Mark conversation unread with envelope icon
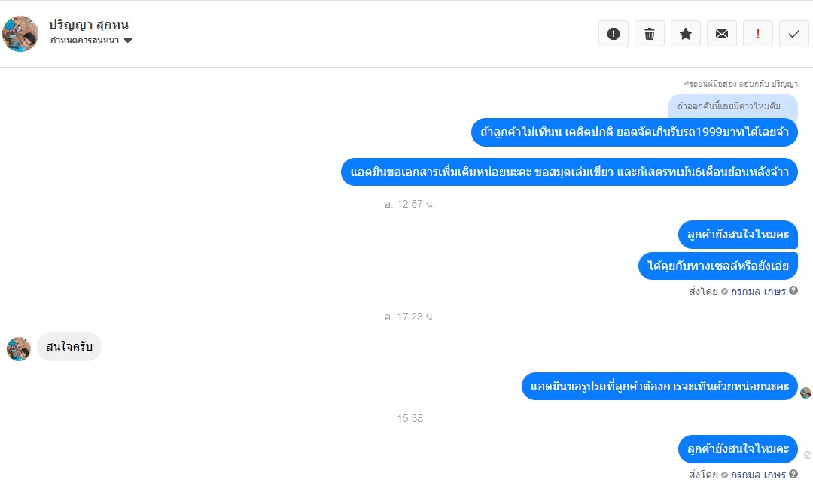This screenshot has width=813, height=504. coord(722,34)
